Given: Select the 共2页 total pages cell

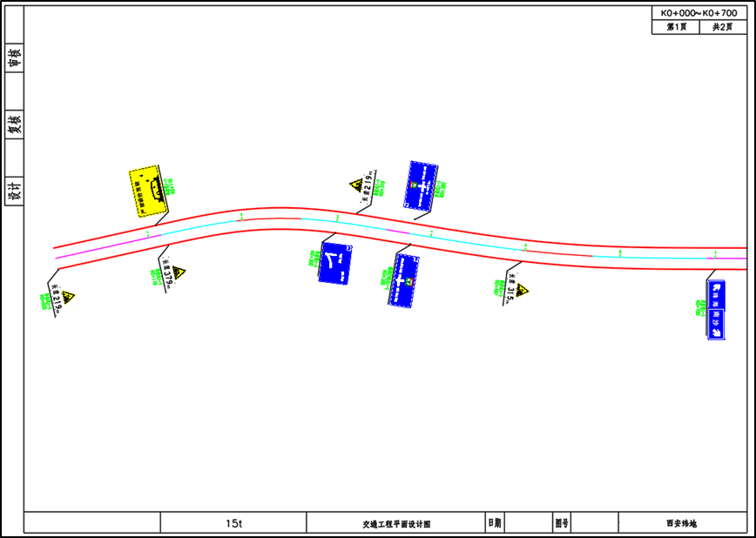Looking at the screenshot, I should click(722, 28).
